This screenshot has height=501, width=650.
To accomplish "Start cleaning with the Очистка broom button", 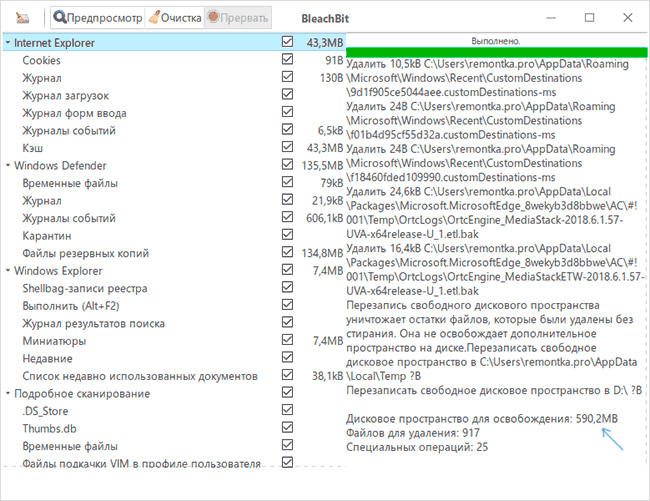I will point(175,18).
